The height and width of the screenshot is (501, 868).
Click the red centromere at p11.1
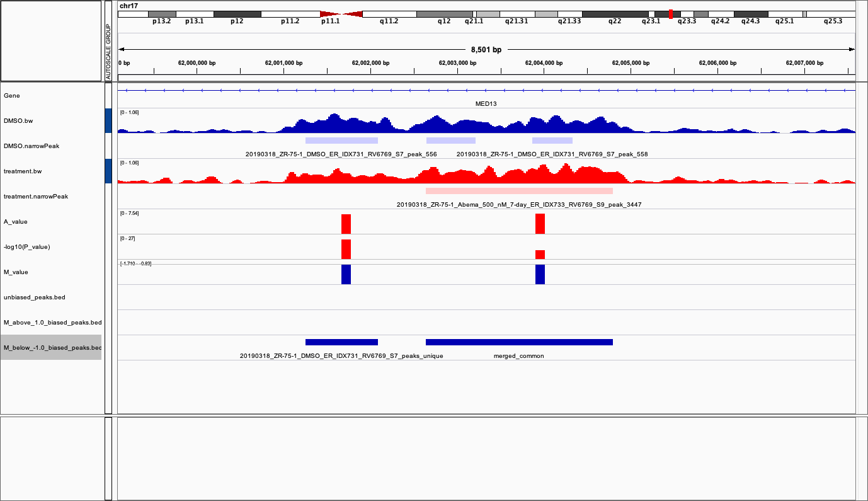coord(341,14)
